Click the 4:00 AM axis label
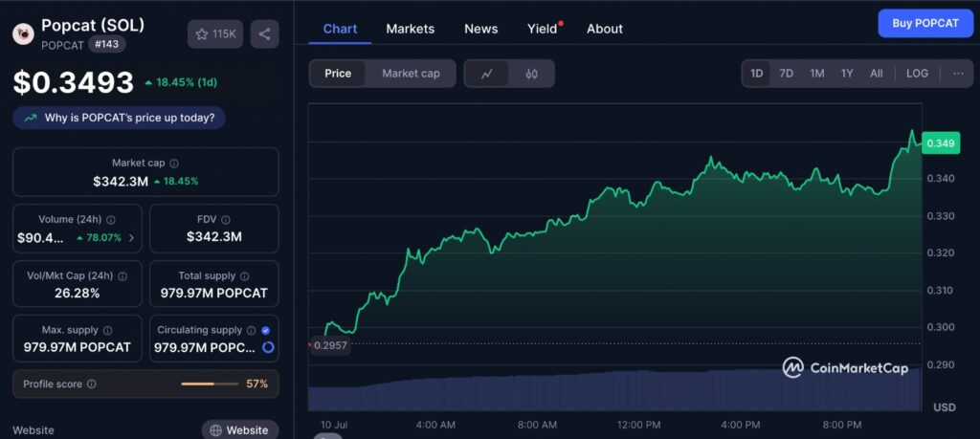The width and height of the screenshot is (980, 439). 435,425
